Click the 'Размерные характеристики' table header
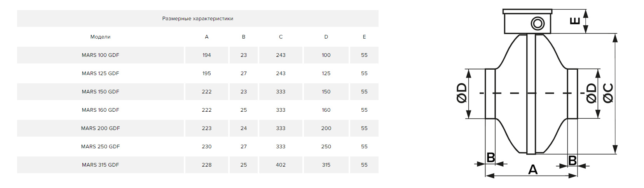The width and height of the screenshot is (644, 188). [x=197, y=19]
